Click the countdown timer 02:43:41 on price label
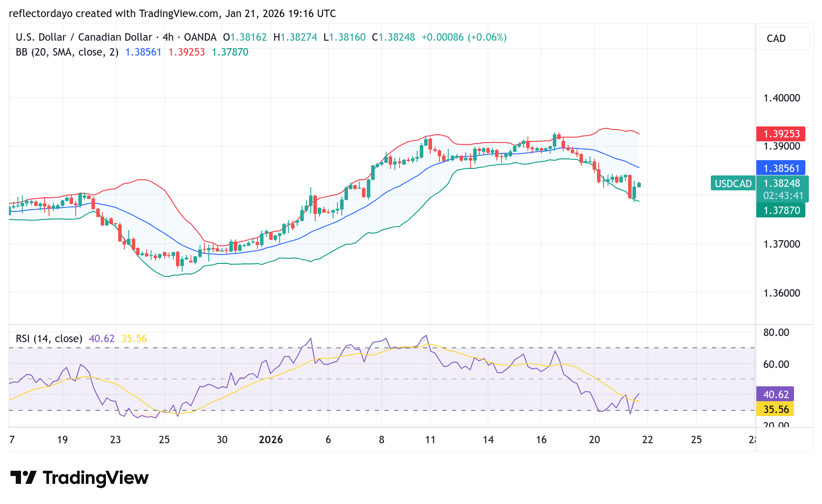Image resolution: width=822 pixels, height=504 pixels. coord(783,196)
